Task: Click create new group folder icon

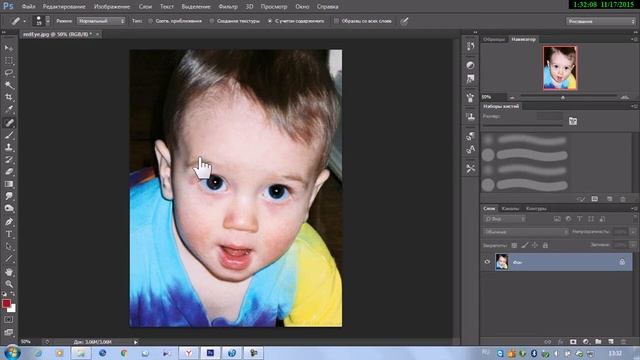Action: (x=598, y=342)
